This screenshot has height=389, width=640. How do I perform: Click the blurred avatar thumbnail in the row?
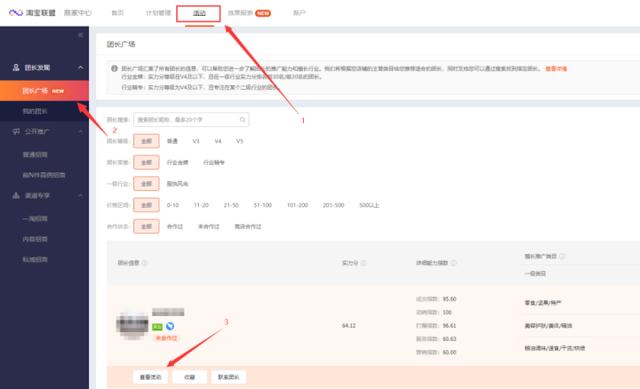(x=132, y=325)
